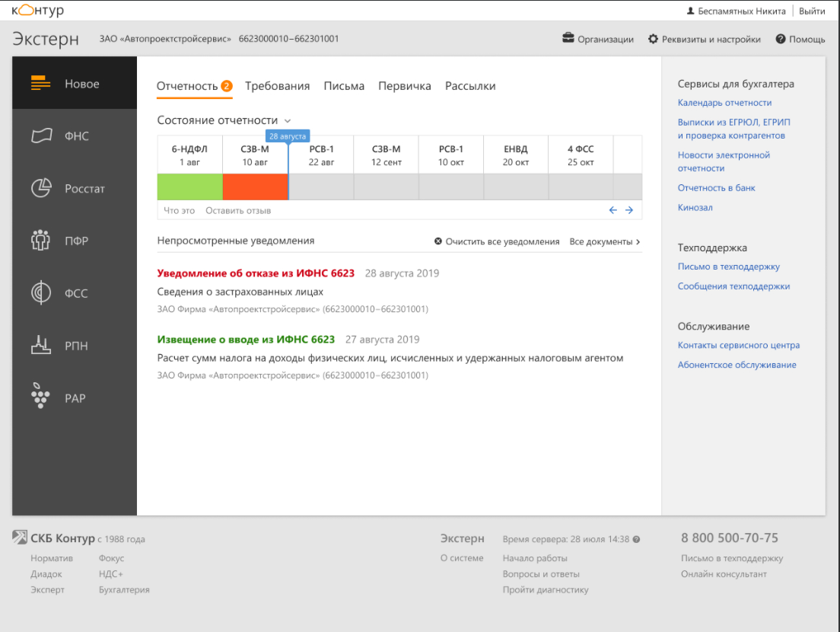Click orange СЗВ-М 10 авг status segment
The image size is (840, 632).
[255, 187]
